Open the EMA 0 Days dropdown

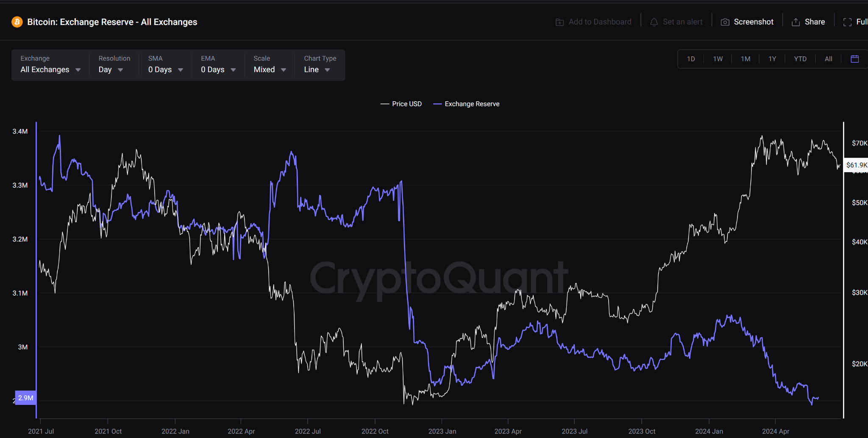coord(218,70)
